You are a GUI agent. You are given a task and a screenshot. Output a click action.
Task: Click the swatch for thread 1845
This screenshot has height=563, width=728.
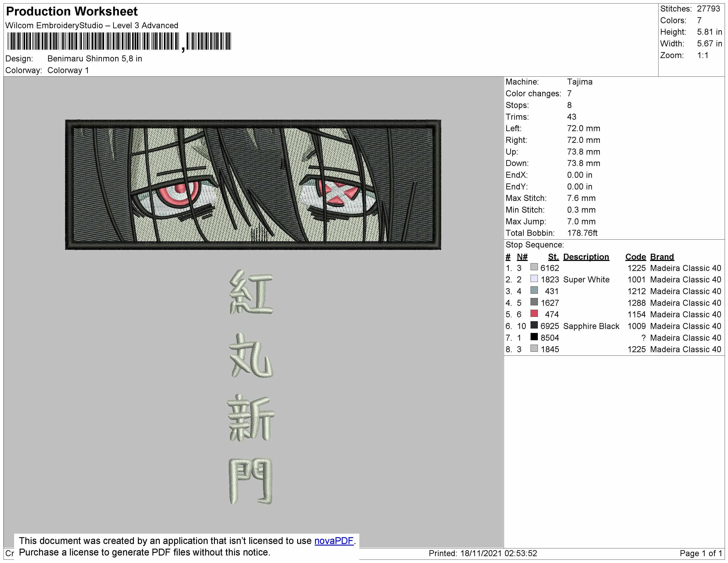[534, 349]
